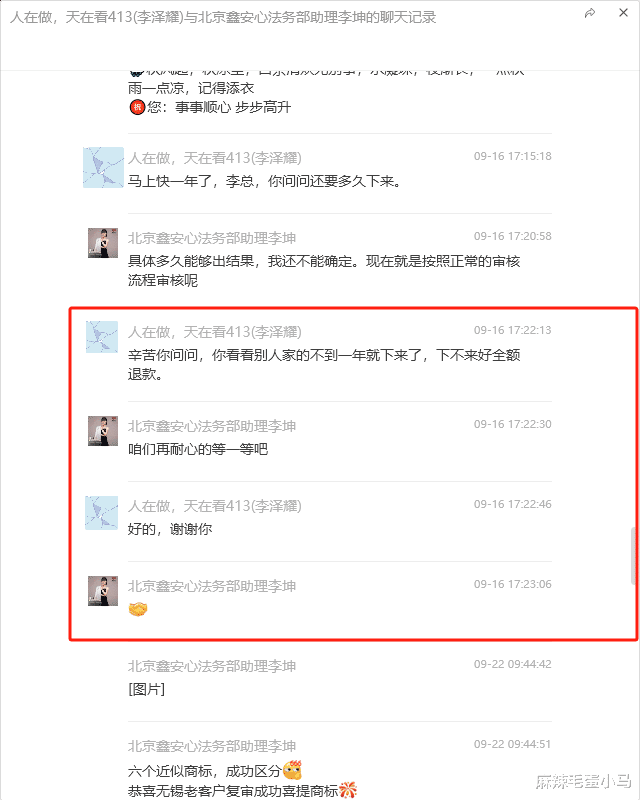Click sender name 北京鑫安心法务部助理李坤 at 09-22 09:44:42
This screenshot has width=640, height=800.
[x=212, y=666]
